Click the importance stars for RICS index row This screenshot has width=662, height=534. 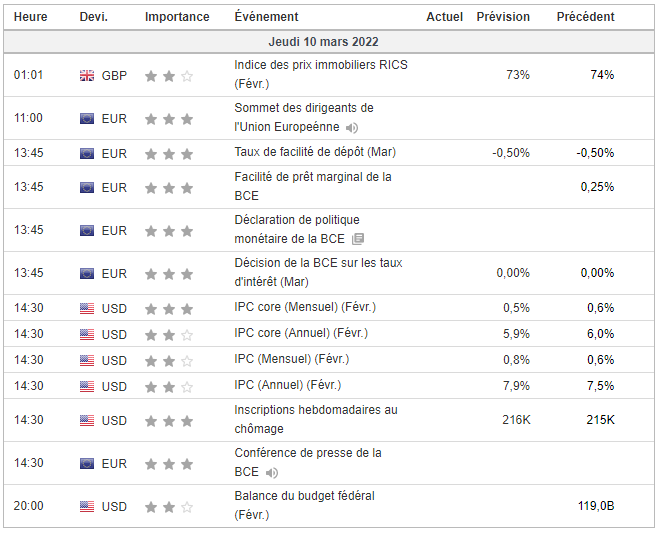(x=168, y=75)
